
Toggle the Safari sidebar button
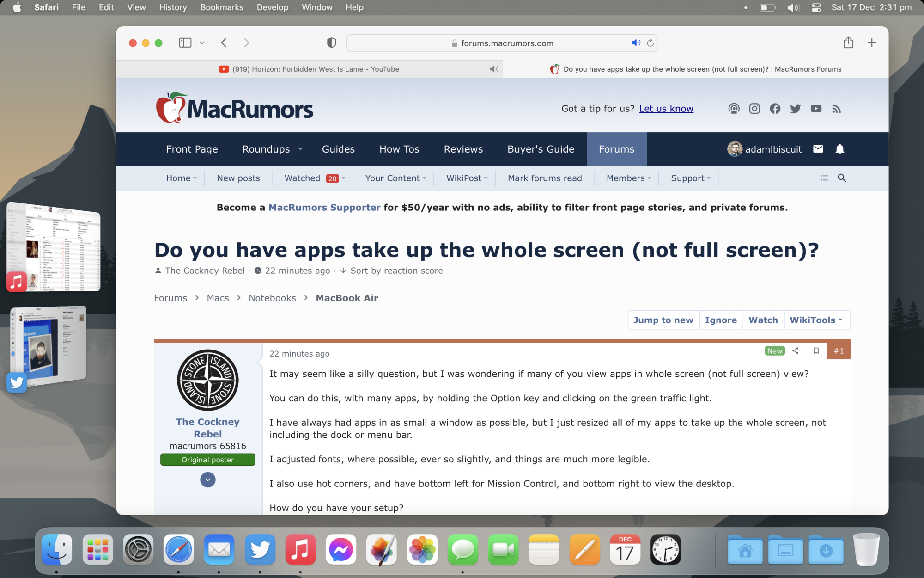coord(185,43)
